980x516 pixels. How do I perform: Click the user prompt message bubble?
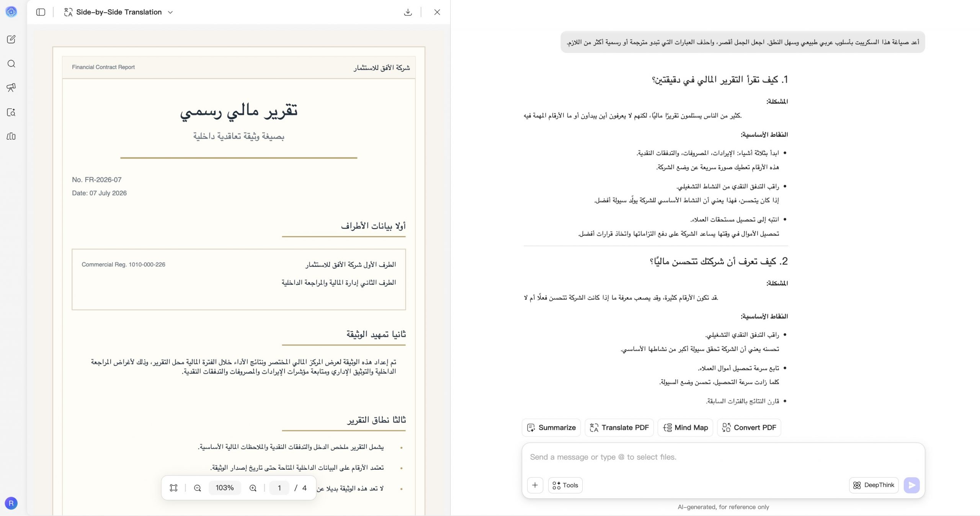pyautogui.click(x=743, y=42)
